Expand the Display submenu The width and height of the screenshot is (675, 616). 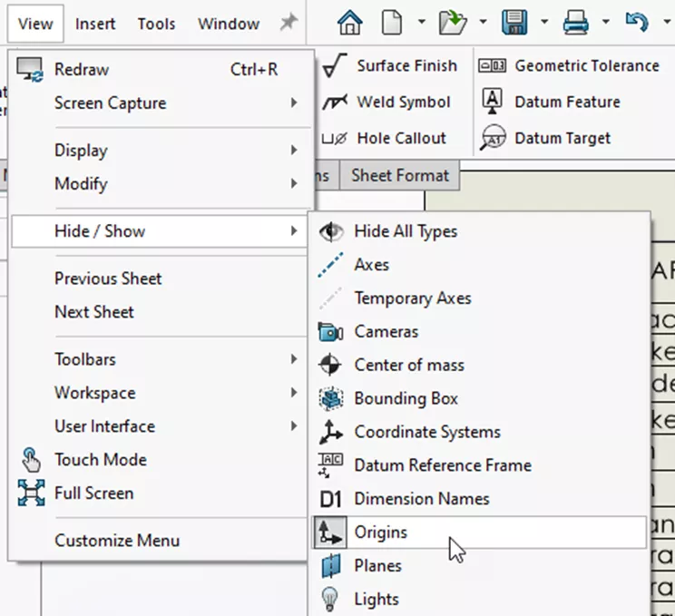coord(161,151)
